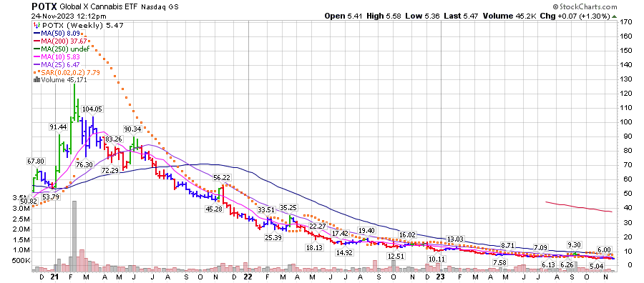Click the red MA(200) line segment in 2023
This screenshot has width=644, height=283.
[x=579, y=207]
